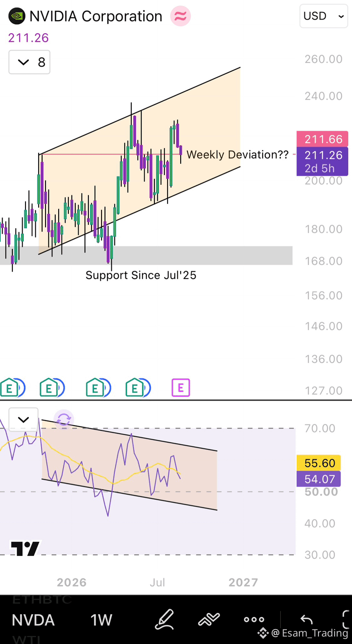Tap 70.00 on the RSI axis

tap(320, 429)
